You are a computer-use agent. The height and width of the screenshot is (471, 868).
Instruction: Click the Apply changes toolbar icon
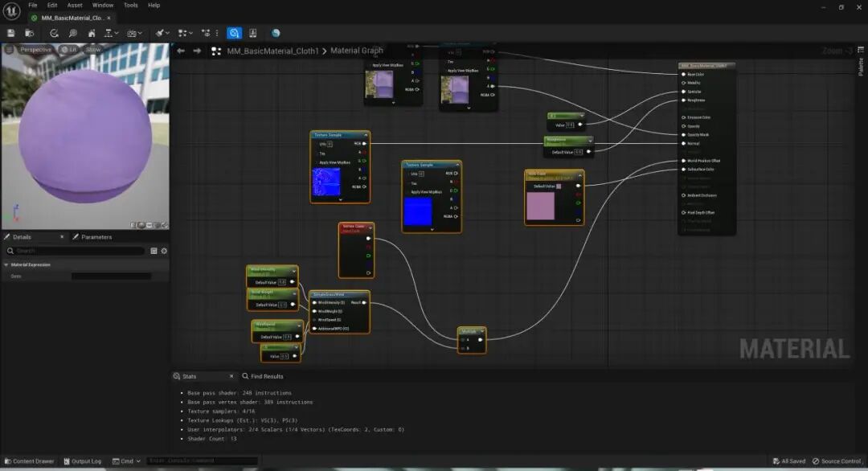pos(54,33)
